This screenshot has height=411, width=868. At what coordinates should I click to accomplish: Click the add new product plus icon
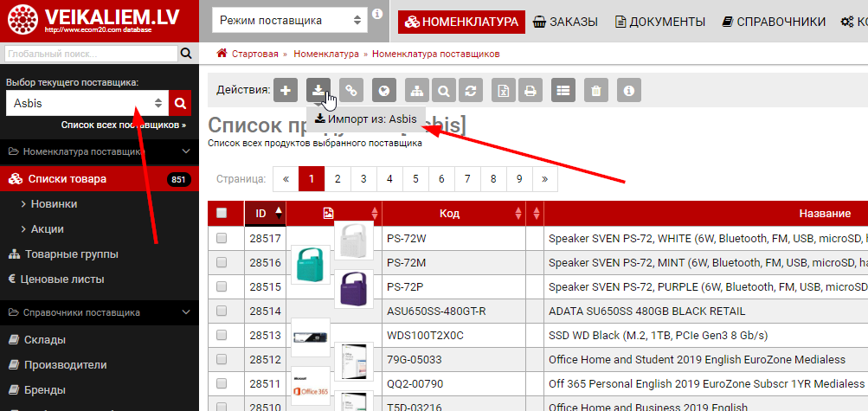click(286, 89)
